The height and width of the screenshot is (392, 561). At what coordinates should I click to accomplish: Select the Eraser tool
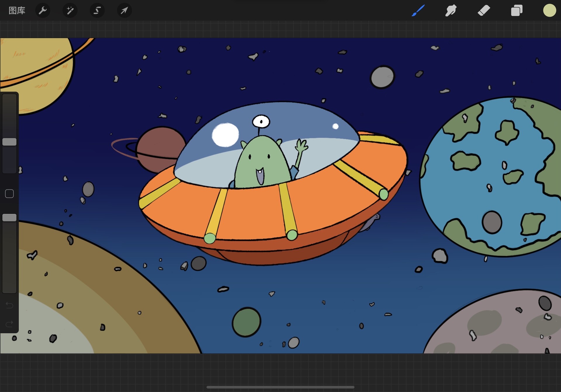[x=484, y=11]
